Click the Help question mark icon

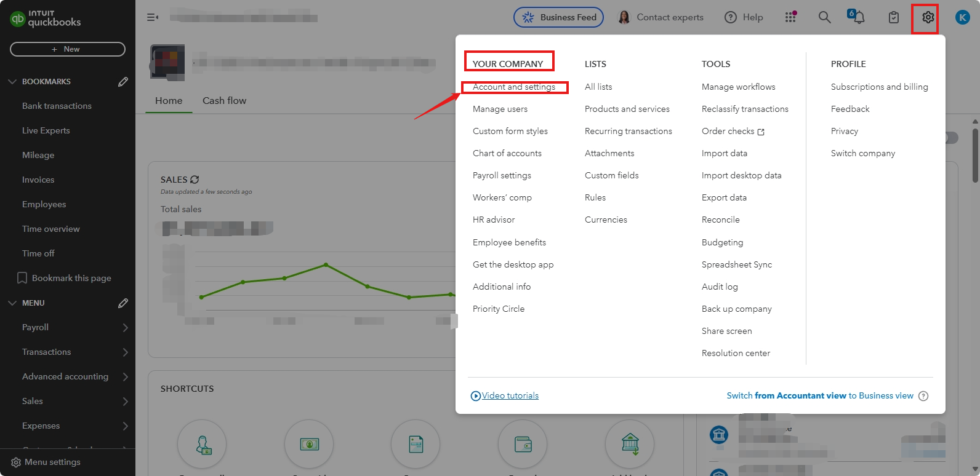point(731,17)
